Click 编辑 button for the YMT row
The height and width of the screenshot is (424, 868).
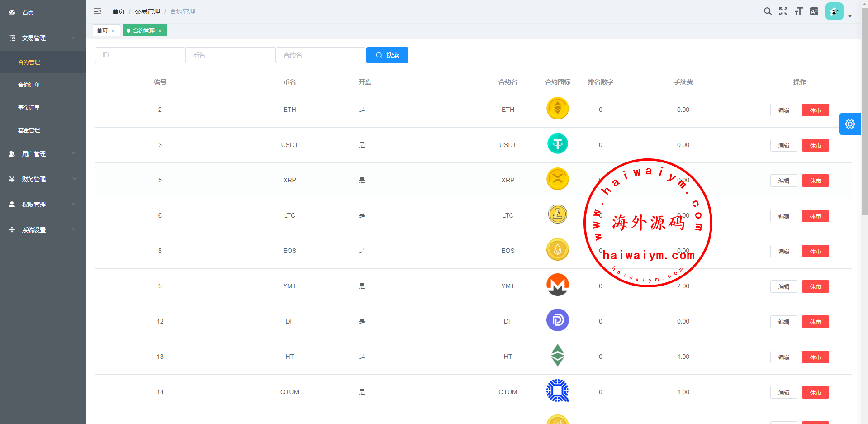[x=783, y=286]
